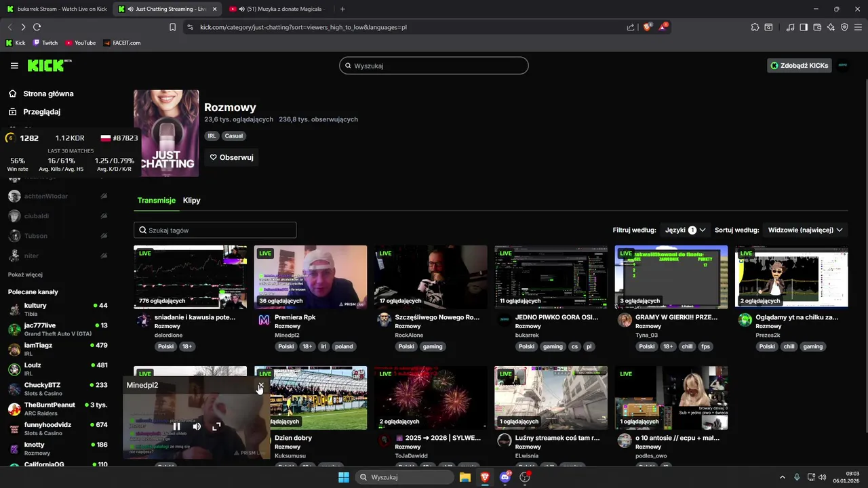868x488 pixels.
Task: Pause the Minedpl2 mini player
Action: click(176, 426)
